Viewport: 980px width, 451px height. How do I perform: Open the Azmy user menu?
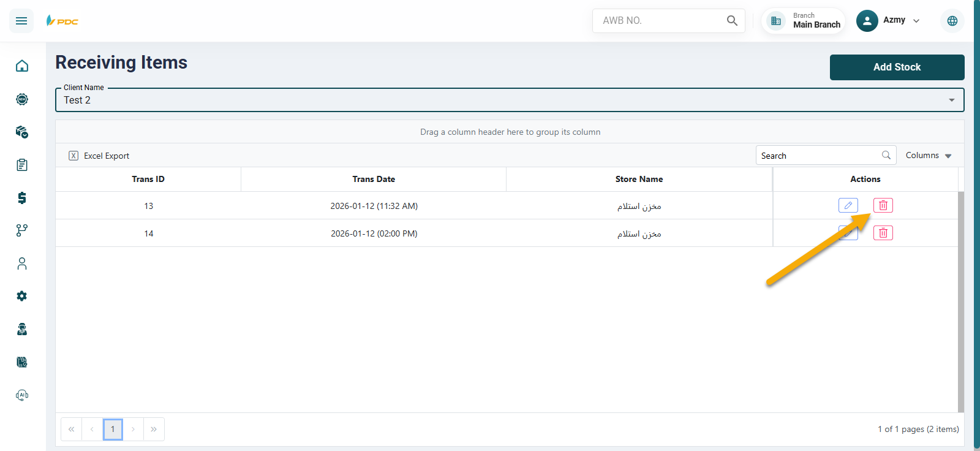888,20
